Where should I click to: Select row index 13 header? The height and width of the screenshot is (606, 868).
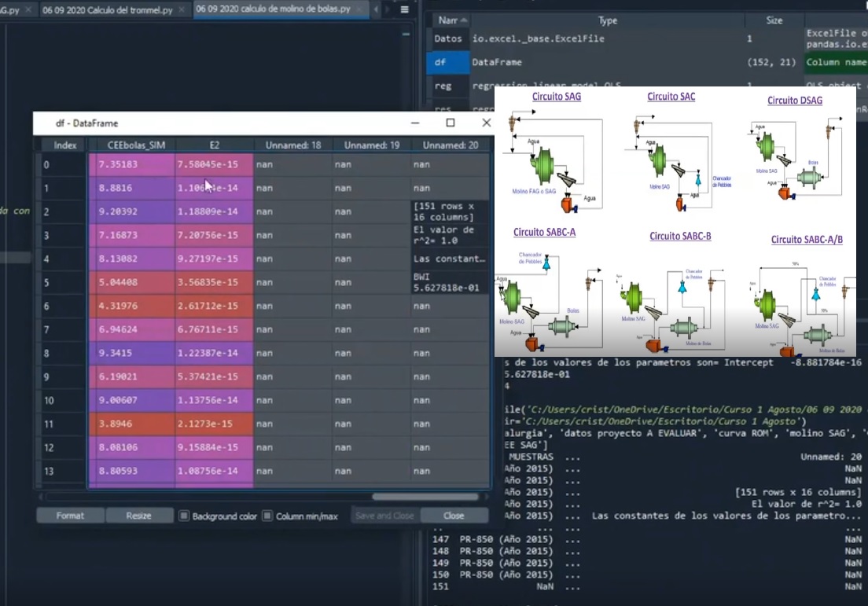[x=64, y=471]
